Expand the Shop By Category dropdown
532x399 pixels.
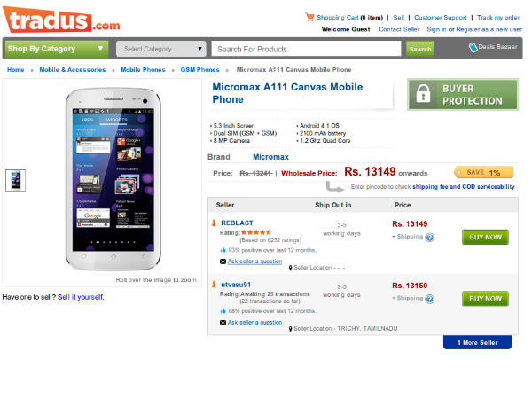(57, 49)
